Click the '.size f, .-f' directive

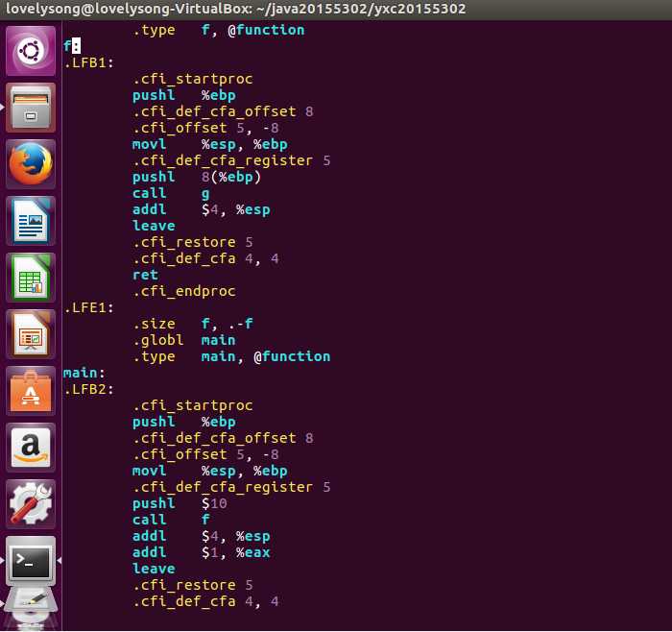point(192,324)
